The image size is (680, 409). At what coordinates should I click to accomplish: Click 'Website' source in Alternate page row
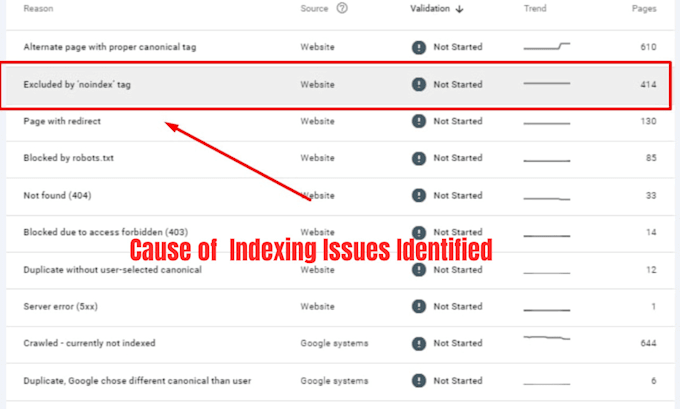pyautogui.click(x=317, y=47)
